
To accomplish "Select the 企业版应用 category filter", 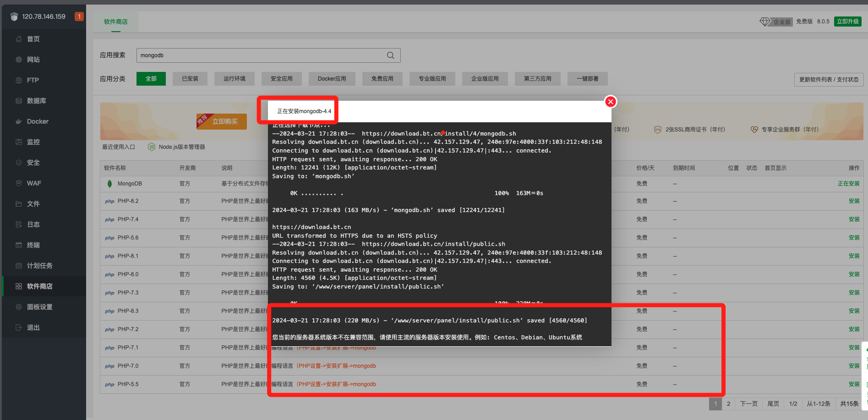I will click(x=485, y=79).
